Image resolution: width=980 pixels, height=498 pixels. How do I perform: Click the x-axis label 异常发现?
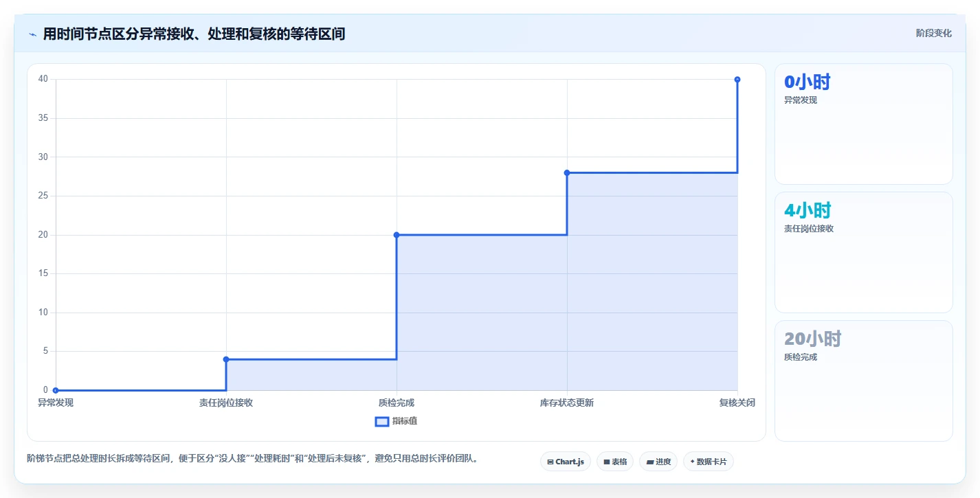pyautogui.click(x=56, y=403)
